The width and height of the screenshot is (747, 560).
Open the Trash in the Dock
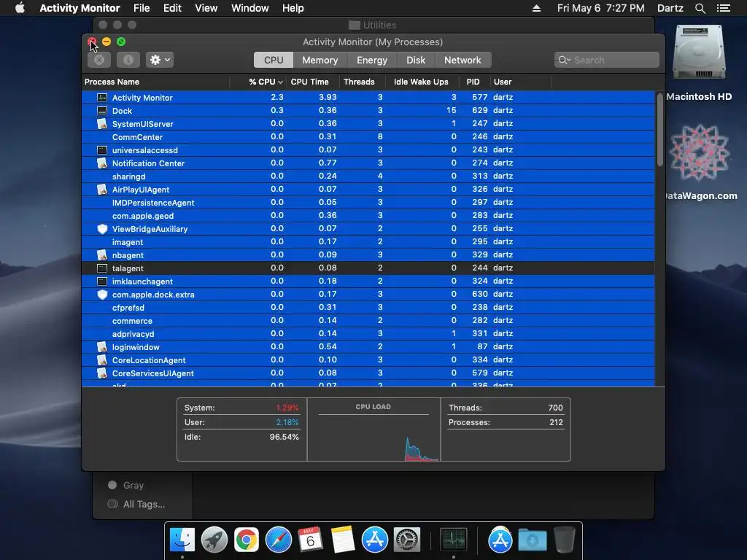(x=564, y=540)
